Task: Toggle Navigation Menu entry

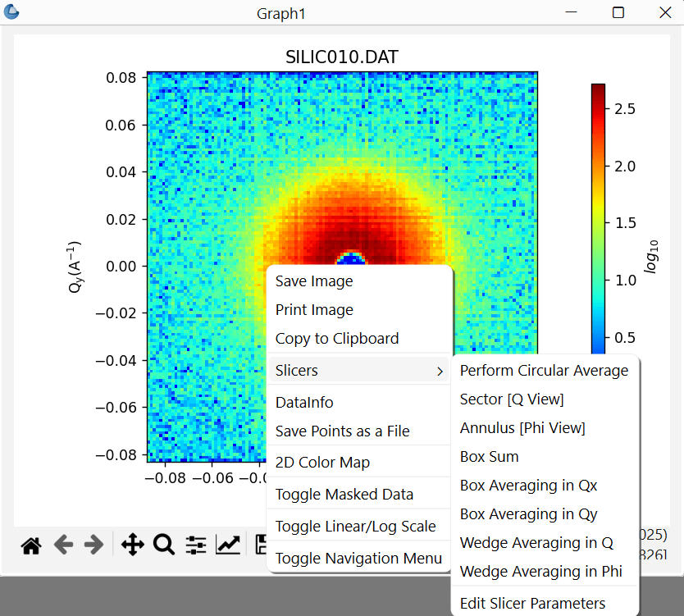Action: (x=358, y=558)
